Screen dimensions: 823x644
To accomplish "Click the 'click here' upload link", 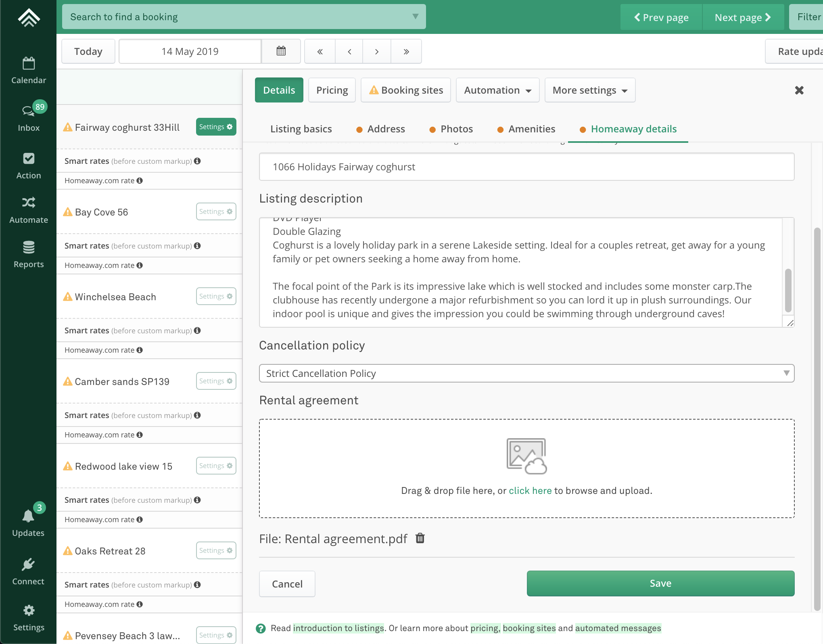I will click(x=530, y=491).
